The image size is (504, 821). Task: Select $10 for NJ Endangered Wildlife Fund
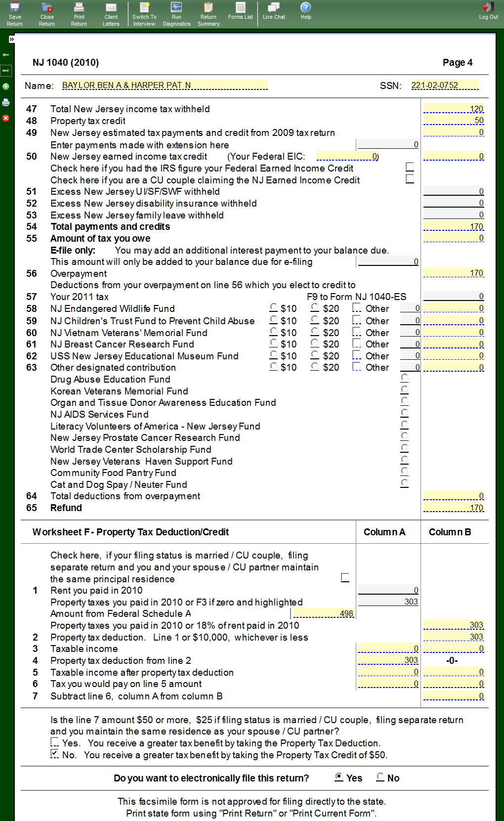click(x=274, y=307)
